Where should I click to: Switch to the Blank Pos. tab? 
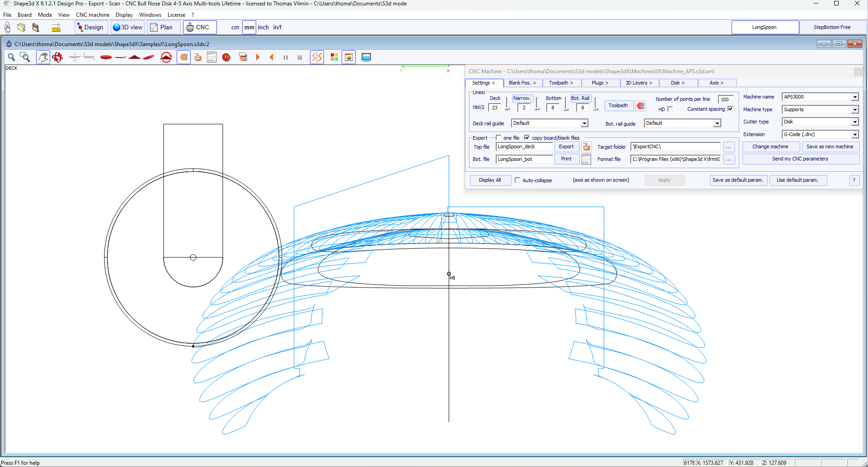click(522, 83)
